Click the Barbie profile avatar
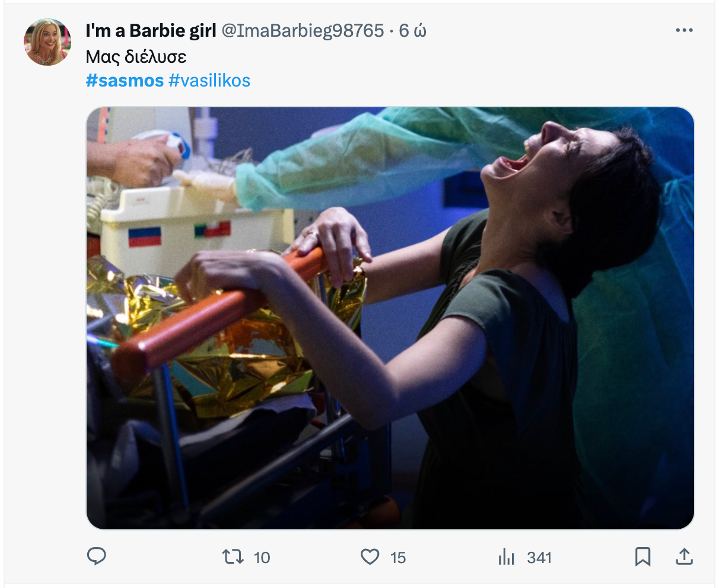 (47, 42)
